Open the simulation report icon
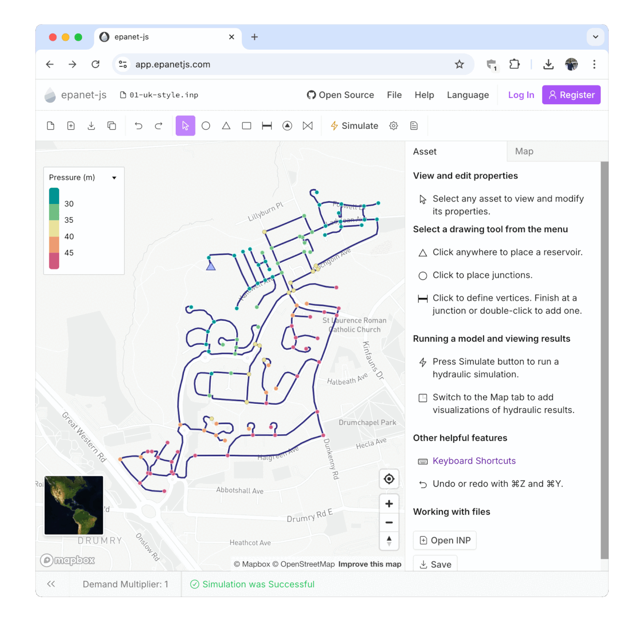The width and height of the screenshot is (644, 644). click(x=414, y=126)
